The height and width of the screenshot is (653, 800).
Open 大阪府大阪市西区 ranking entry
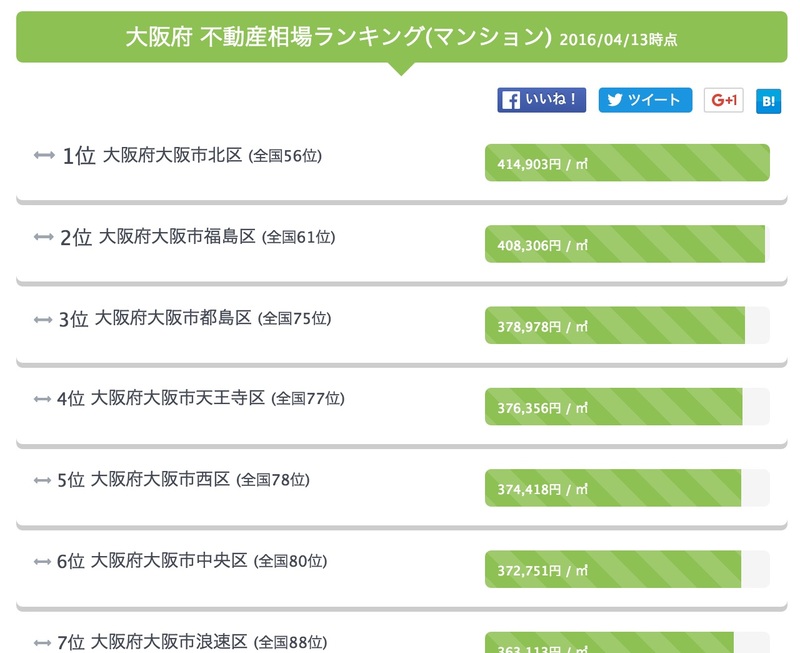click(x=160, y=479)
